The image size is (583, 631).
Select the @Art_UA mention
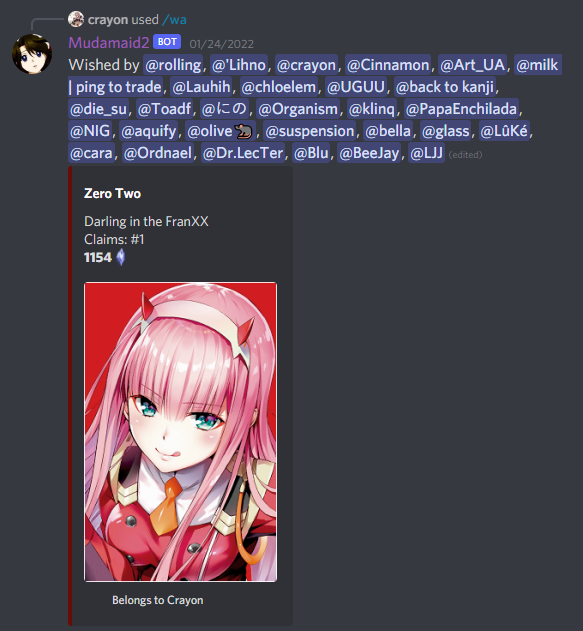coord(472,65)
